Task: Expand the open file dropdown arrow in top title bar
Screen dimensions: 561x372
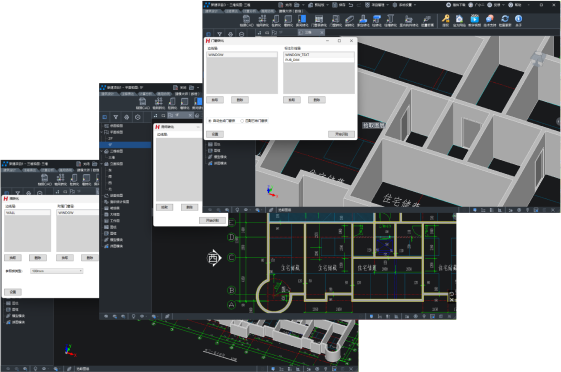Action: point(303,5)
